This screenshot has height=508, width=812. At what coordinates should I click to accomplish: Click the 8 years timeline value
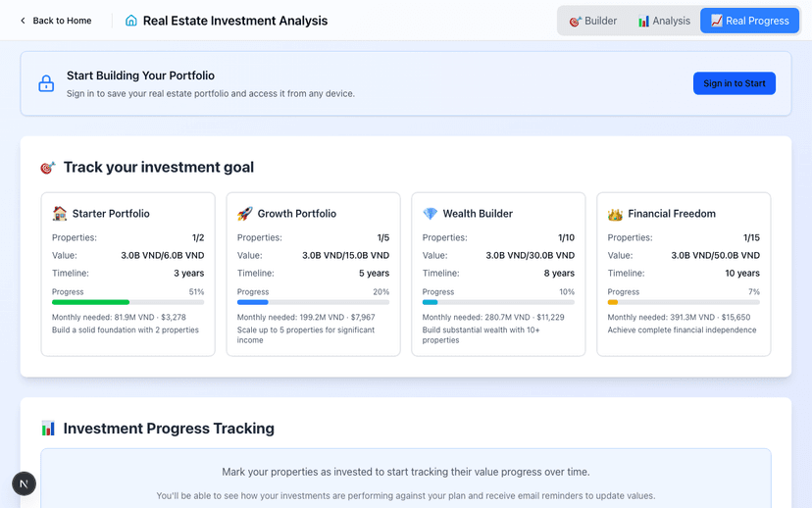tap(559, 274)
